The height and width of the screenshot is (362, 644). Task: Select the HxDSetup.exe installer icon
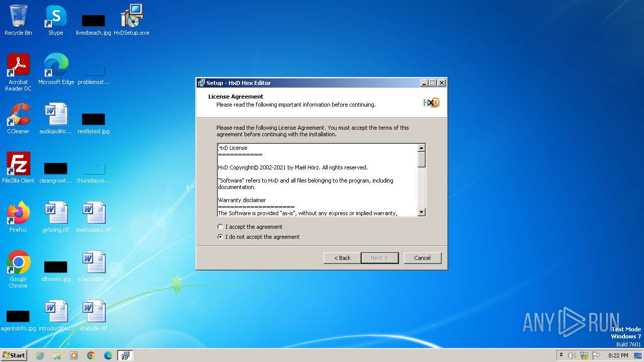click(131, 20)
